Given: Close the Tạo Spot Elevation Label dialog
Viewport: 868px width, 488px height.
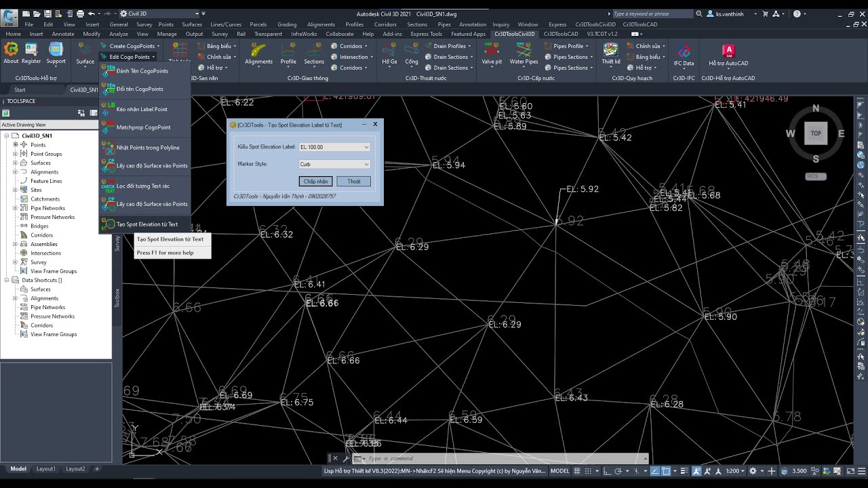Looking at the screenshot, I should (x=375, y=125).
